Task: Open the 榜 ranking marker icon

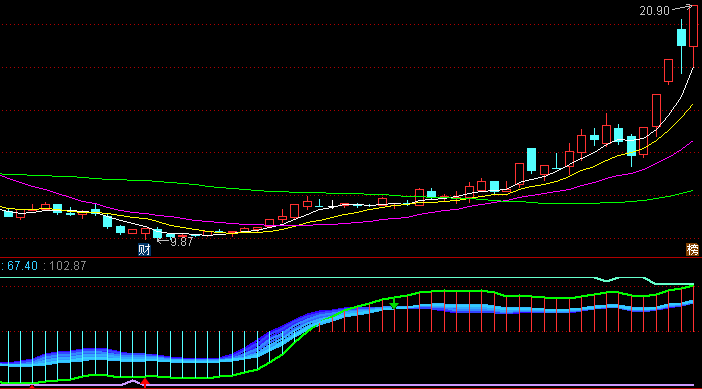Action: click(x=692, y=250)
